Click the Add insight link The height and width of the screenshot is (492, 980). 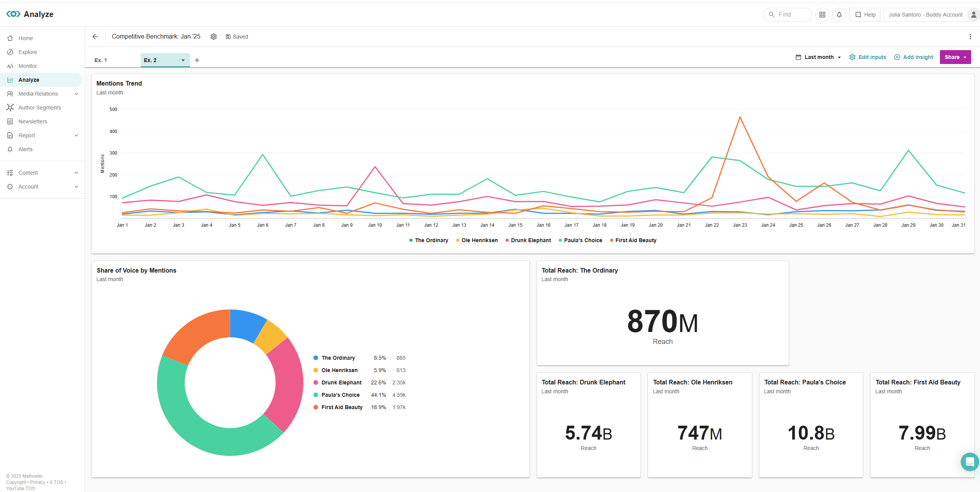tap(918, 57)
